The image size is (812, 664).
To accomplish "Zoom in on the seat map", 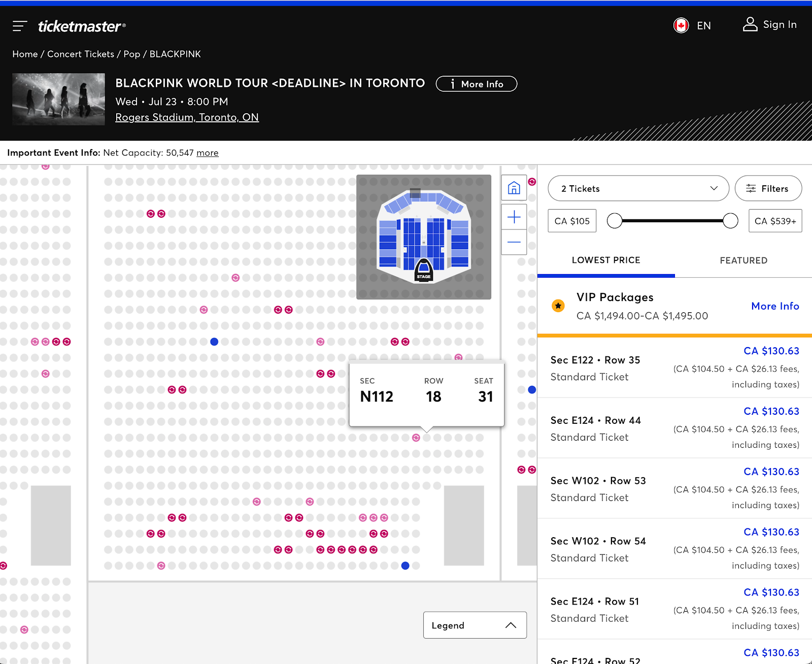I will (514, 217).
